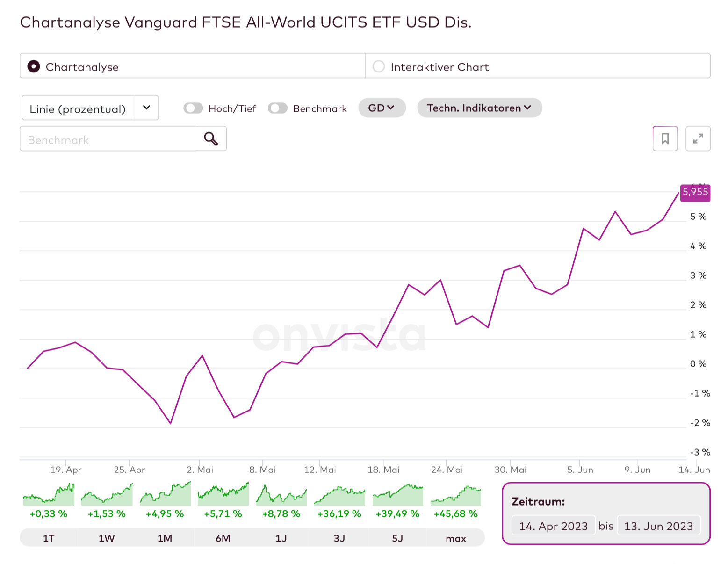This screenshot has width=728, height=564.
Task: Edit the start date 14. Apr 2023
Action: (553, 526)
